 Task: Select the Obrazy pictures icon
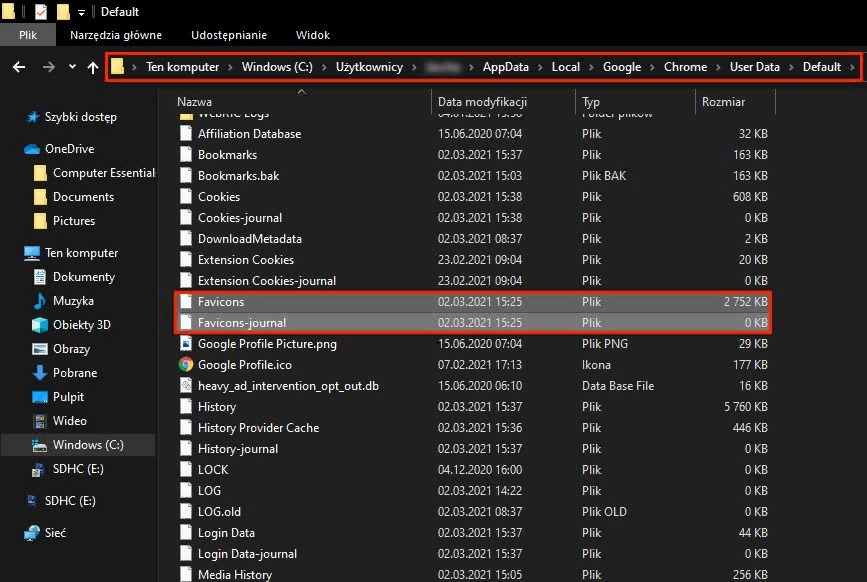pyautogui.click(x=40, y=349)
